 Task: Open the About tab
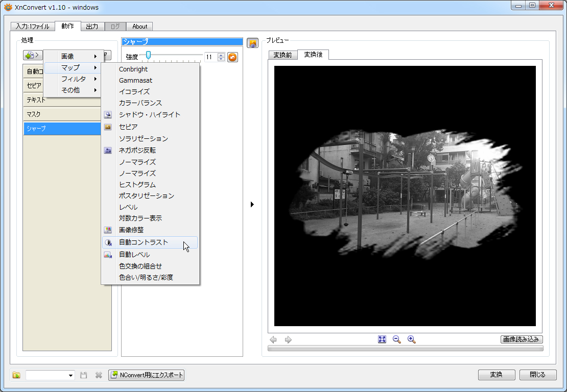coord(139,27)
